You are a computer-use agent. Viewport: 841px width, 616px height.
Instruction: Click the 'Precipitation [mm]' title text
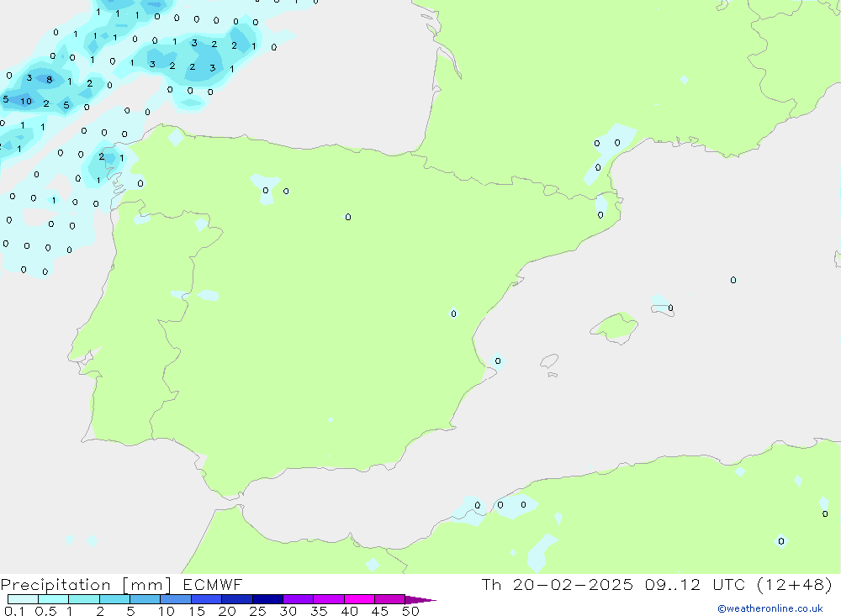[x=86, y=585]
